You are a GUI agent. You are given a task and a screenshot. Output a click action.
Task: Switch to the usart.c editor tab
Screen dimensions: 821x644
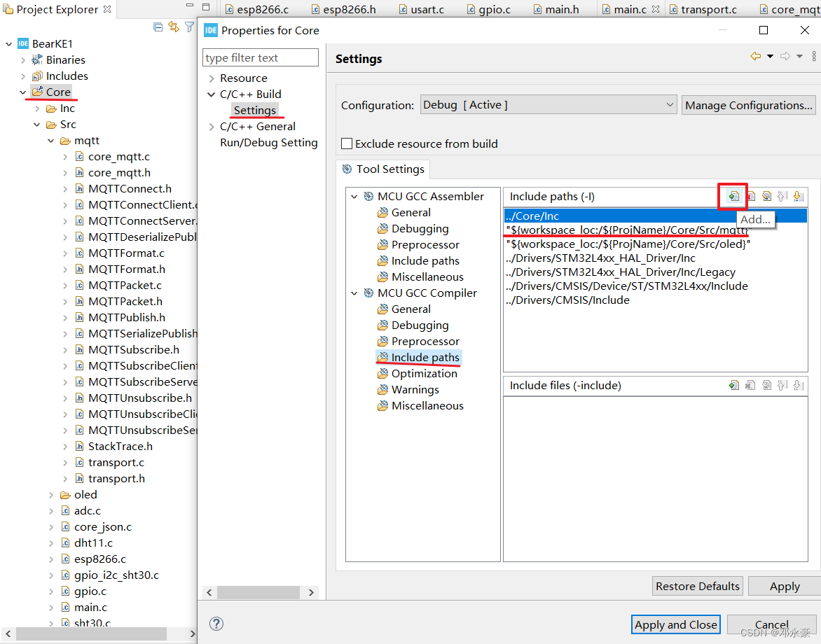(421, 9)
